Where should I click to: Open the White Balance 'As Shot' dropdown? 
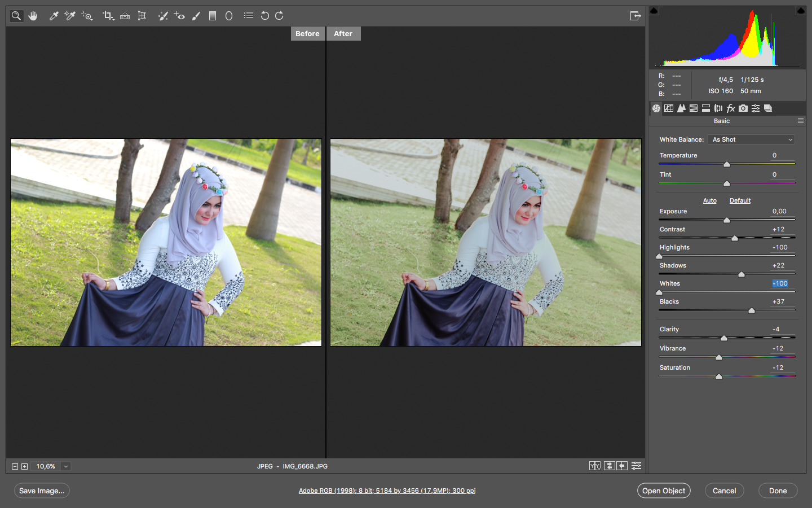(x=752, y=139)
